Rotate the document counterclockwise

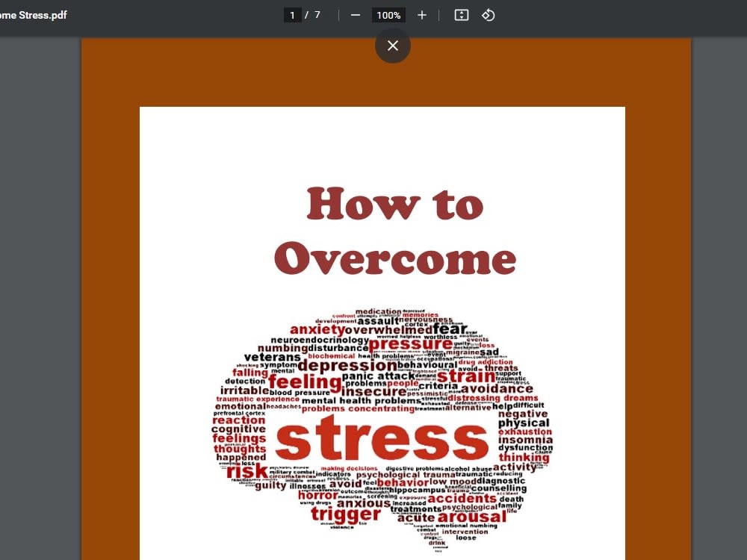[x=489, y=15]
